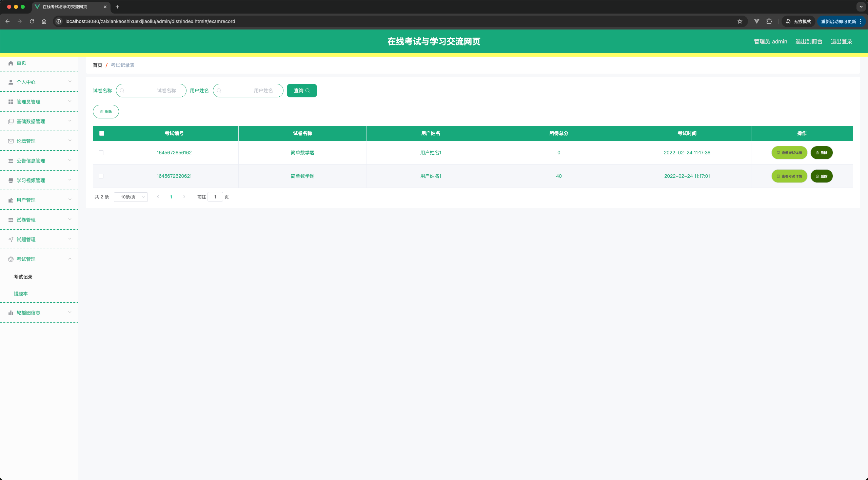Click the browser back arrow
868x480 pixels.
point(7,21)
